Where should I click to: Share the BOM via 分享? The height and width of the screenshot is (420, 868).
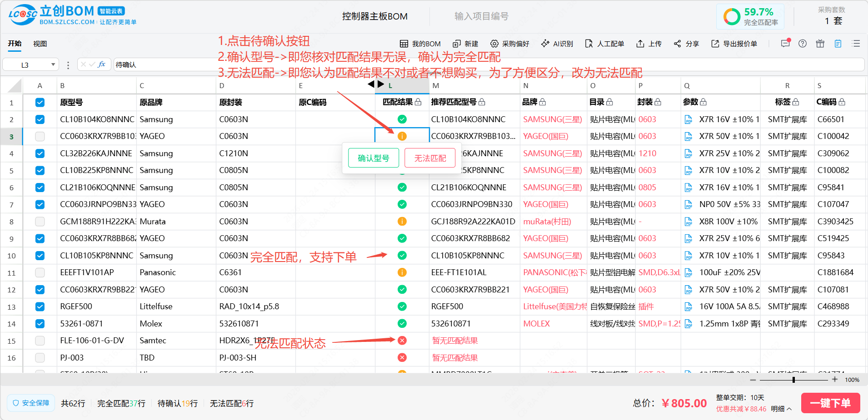coord(686,44)
